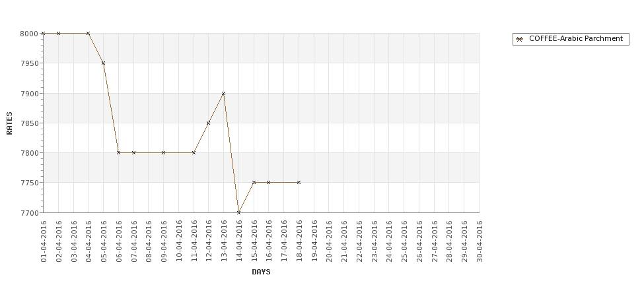Click the 08-04-2016 date label
Viewport: 644px width, 283px height.
pos(149,241)
